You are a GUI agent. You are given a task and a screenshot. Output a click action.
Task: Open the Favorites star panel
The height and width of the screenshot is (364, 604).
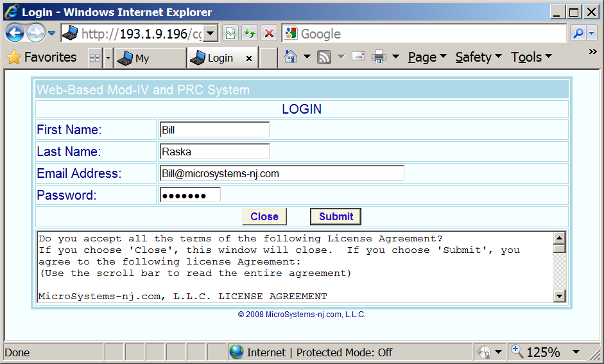click(42, 57)
